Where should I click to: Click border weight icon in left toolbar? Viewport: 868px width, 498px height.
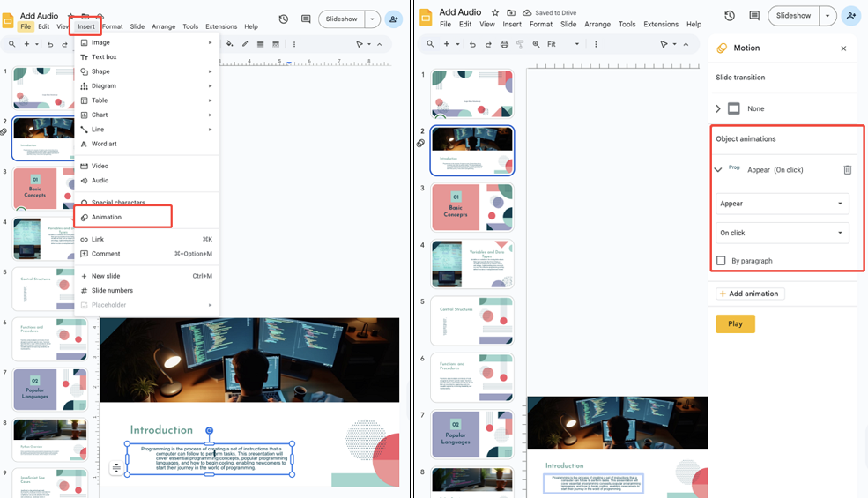(x=260, y=44)
